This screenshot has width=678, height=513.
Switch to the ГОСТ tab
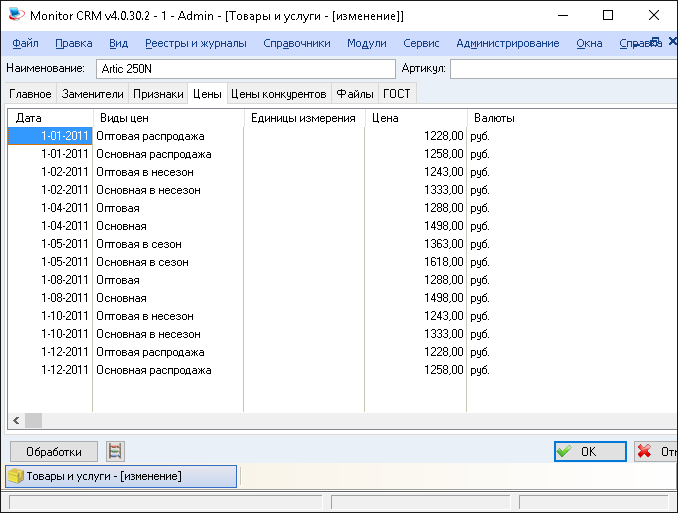pos(396,94)
